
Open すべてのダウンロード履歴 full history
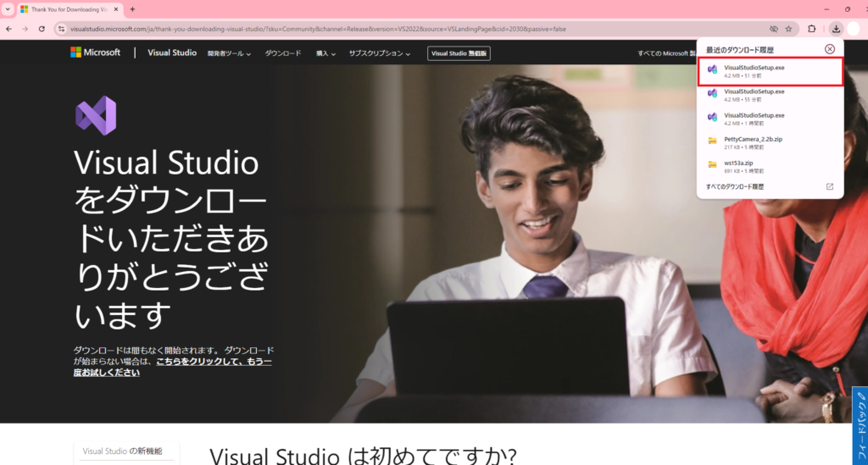[735, 186]
